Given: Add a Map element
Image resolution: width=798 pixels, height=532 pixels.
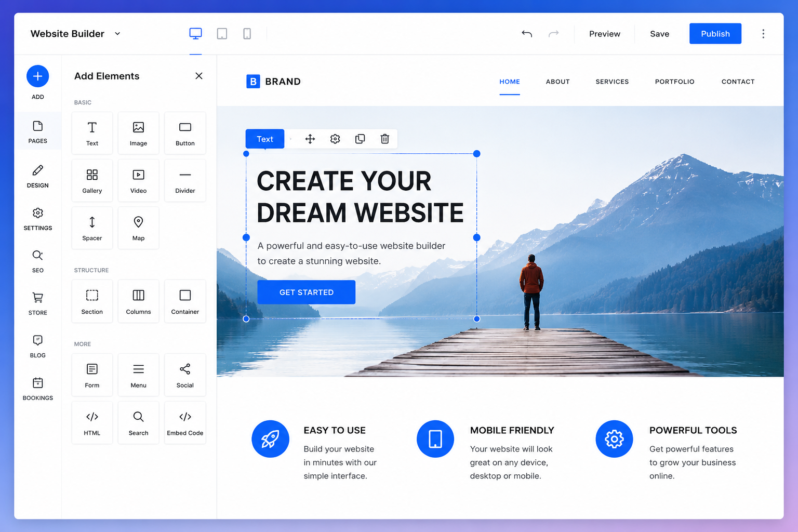Looking at the screenshot, I should point(139,228).
